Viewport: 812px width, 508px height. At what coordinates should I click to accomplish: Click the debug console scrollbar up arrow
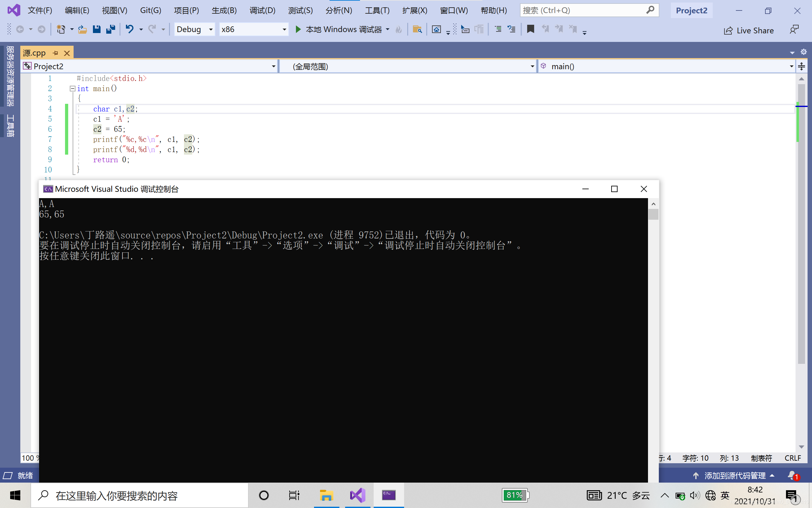tap(653, 204)
